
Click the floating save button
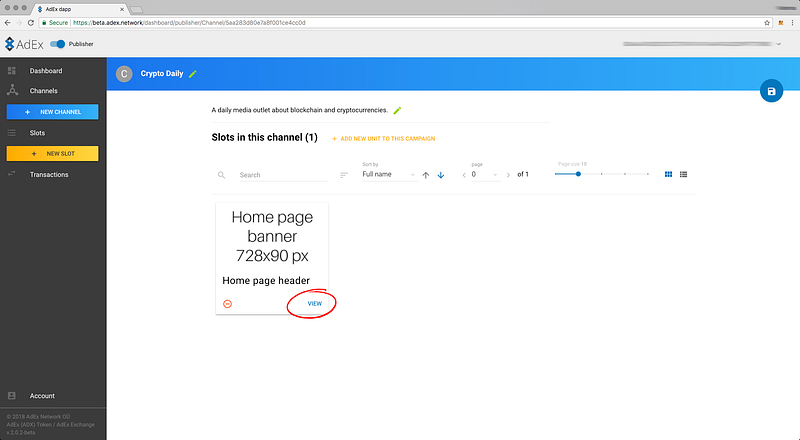pyautogui.click(x=771, y=91)
